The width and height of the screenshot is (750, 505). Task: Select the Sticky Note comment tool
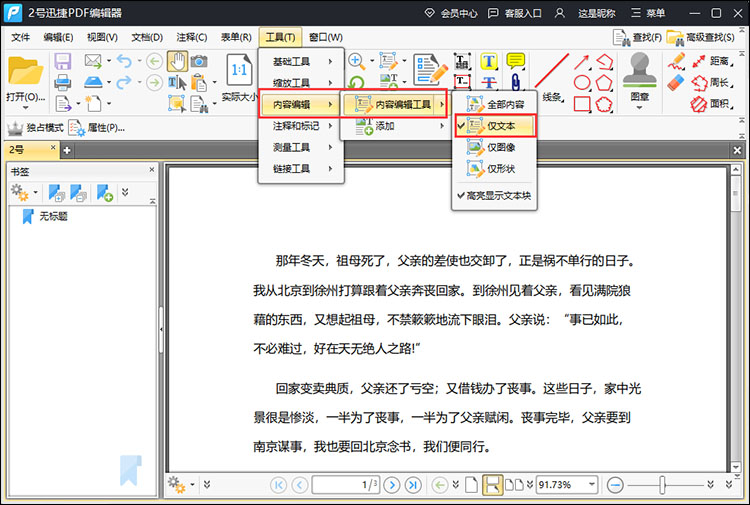point(516,61)
